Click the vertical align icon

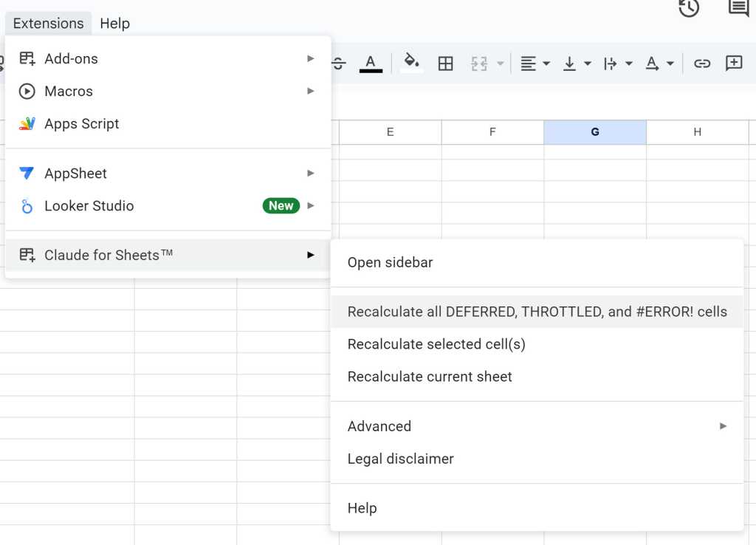569,64
